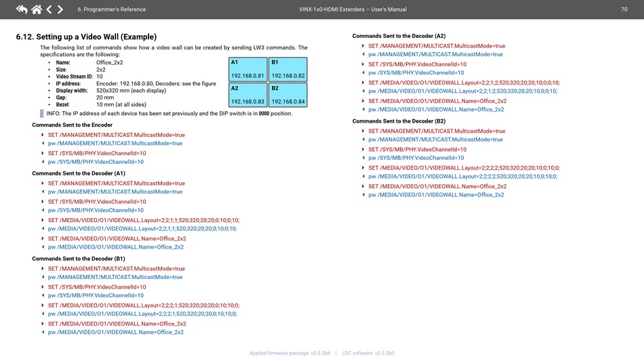Select 'Commands Sent to the Decoder (A2)' heading
644x361 pixels.
coord(399,36)
